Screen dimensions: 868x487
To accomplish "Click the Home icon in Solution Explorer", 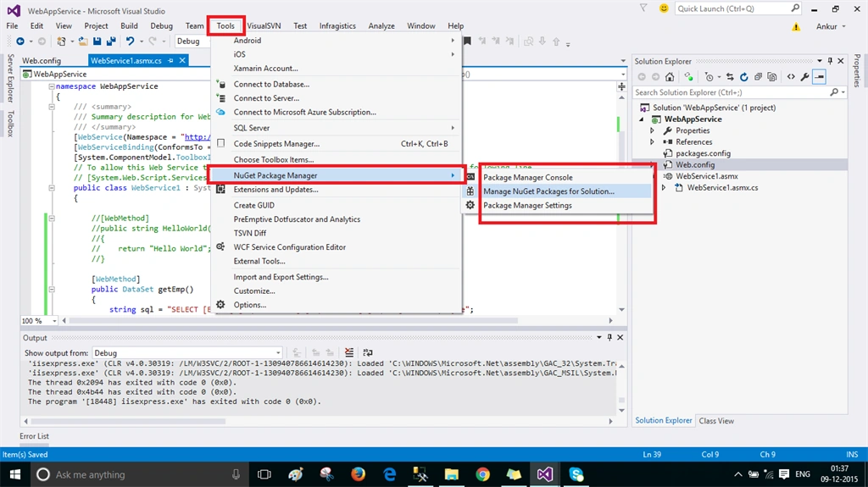I will [x=670, y=77].
